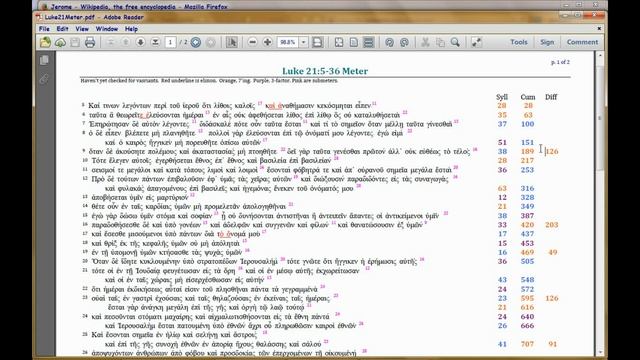Open the View menu
This screenshot has width=640, height=360.
click(82, 29)
